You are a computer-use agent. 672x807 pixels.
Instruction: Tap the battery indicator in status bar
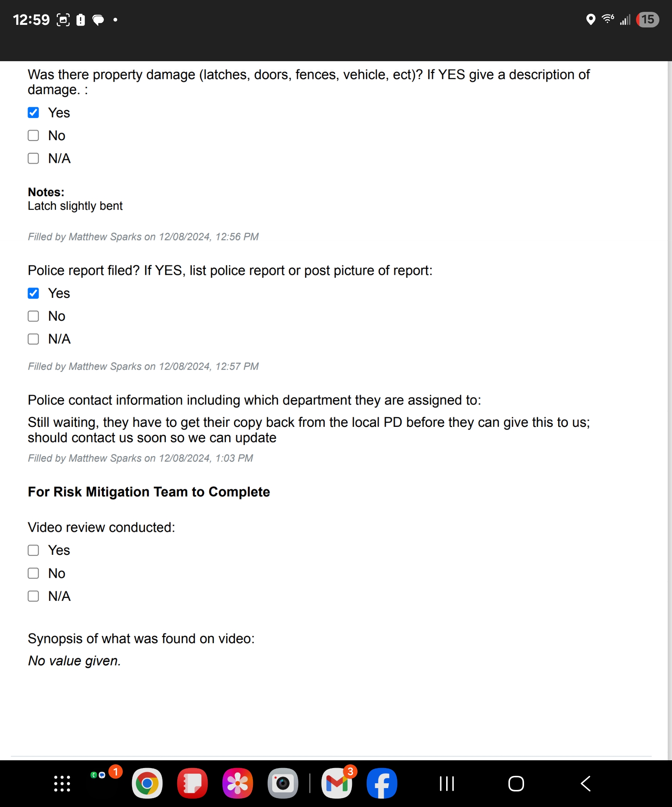tap(648, 20)
